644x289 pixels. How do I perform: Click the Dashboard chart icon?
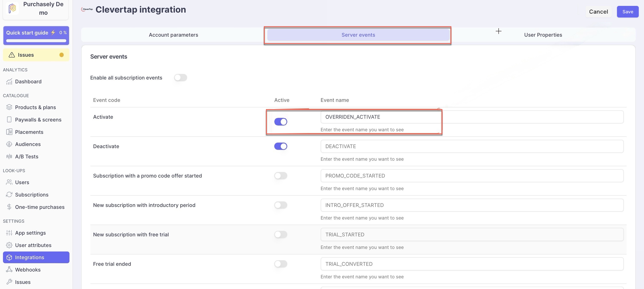[9, 82]
